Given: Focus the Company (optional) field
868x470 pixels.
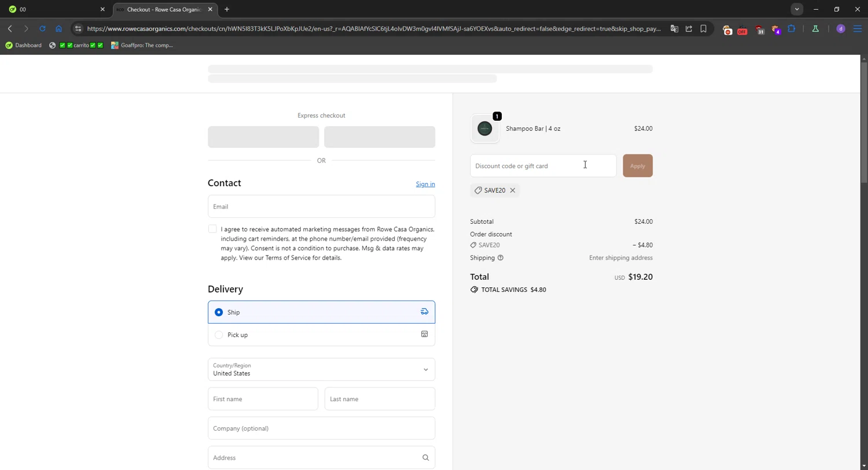Looking at the screenshot, I should [321, 428].
